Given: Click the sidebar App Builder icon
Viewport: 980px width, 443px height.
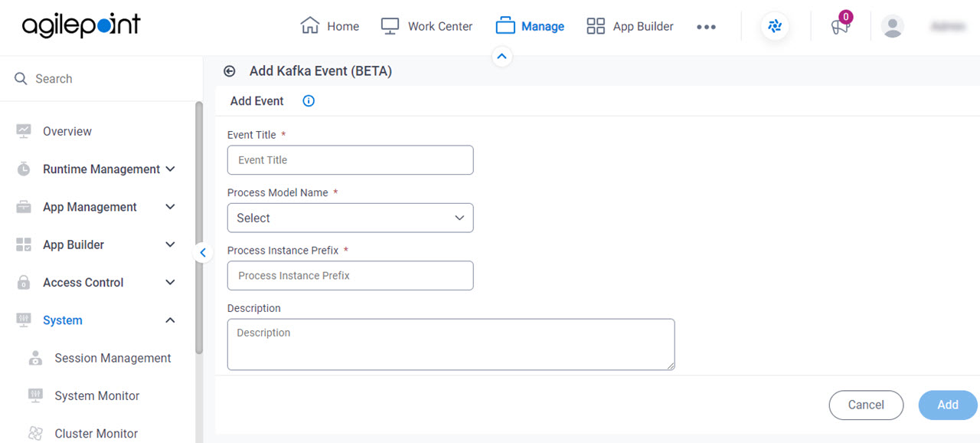Looking at the screenshot, I should click(x=24, y=244).
